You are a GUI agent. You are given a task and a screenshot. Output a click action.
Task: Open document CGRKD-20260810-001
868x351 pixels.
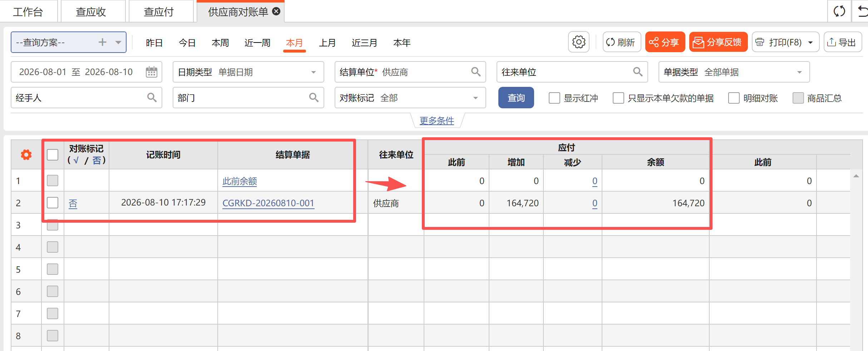[x=268, y=203]
